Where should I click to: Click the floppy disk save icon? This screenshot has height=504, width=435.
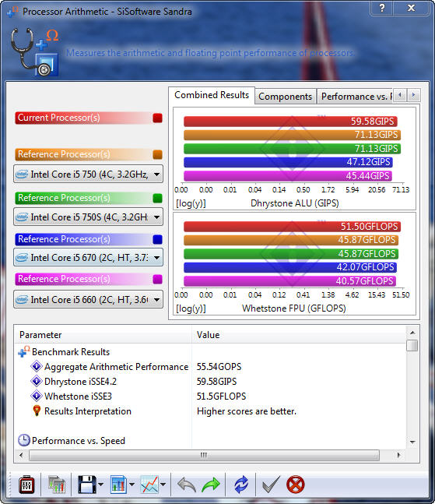86,485
